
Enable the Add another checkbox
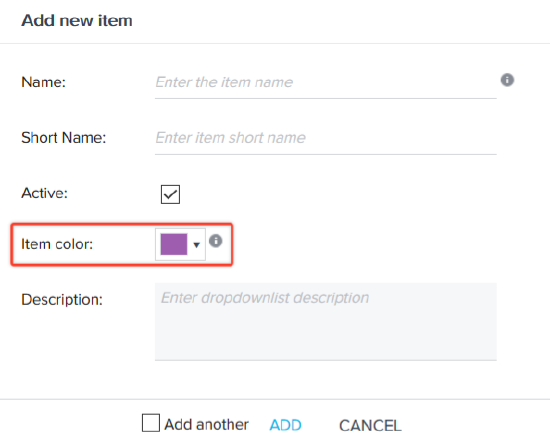coord(151,423)
